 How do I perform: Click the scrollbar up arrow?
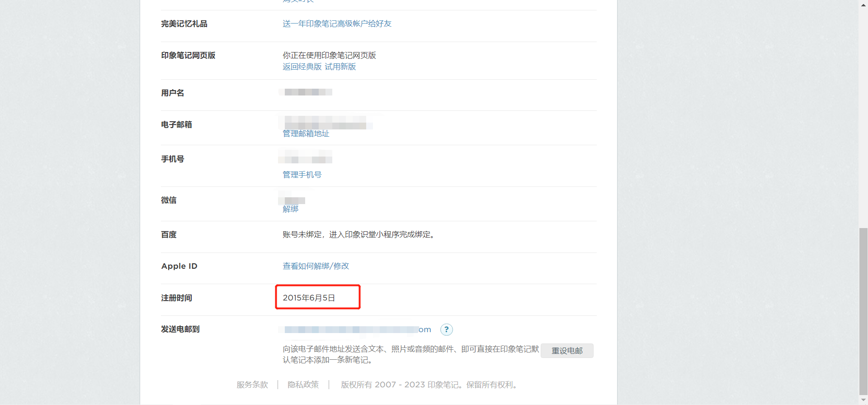point(863,5)
